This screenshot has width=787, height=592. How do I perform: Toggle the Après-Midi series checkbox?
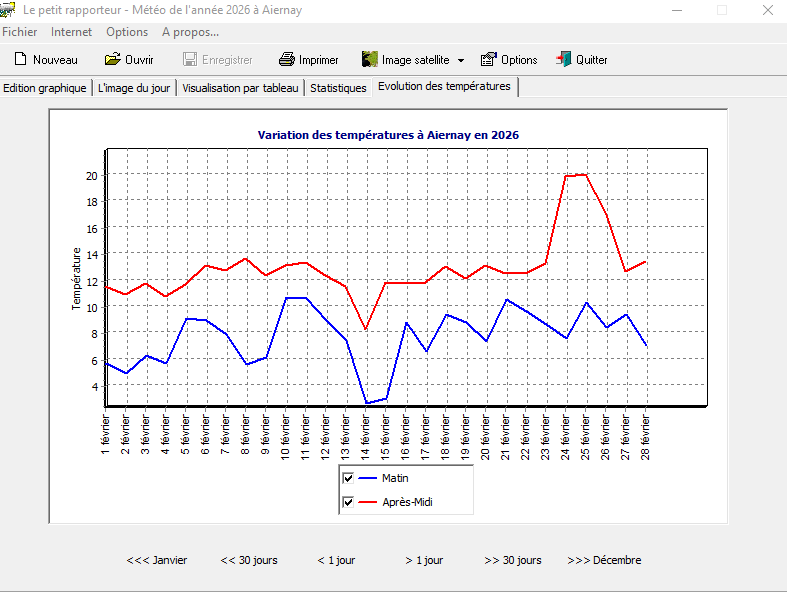point(348,502)
